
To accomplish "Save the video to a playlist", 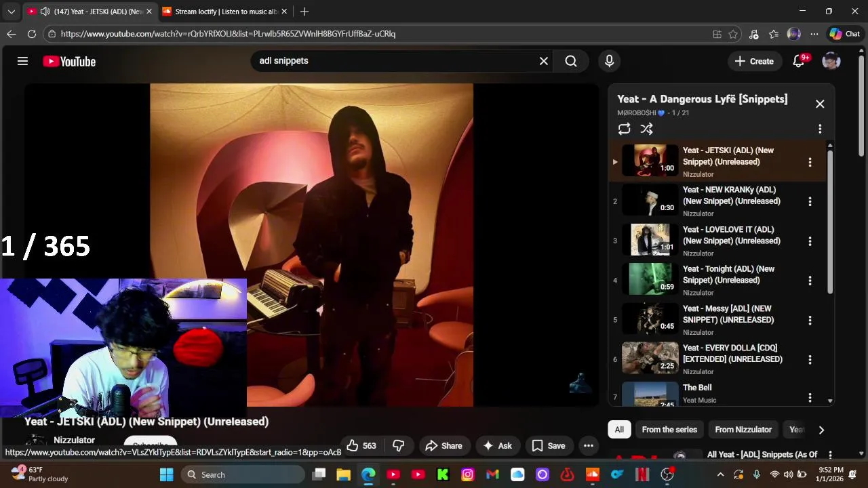I will (548, 445).
